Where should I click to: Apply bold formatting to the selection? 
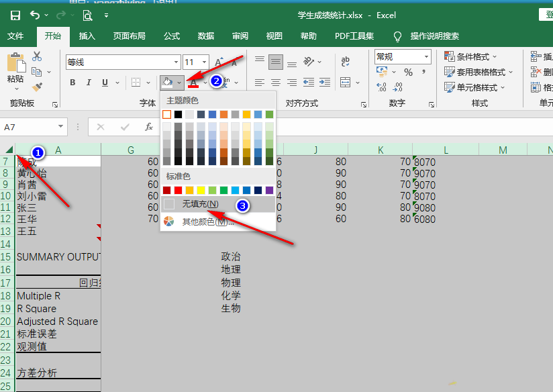pyautogui.click(x=72, y=82)
